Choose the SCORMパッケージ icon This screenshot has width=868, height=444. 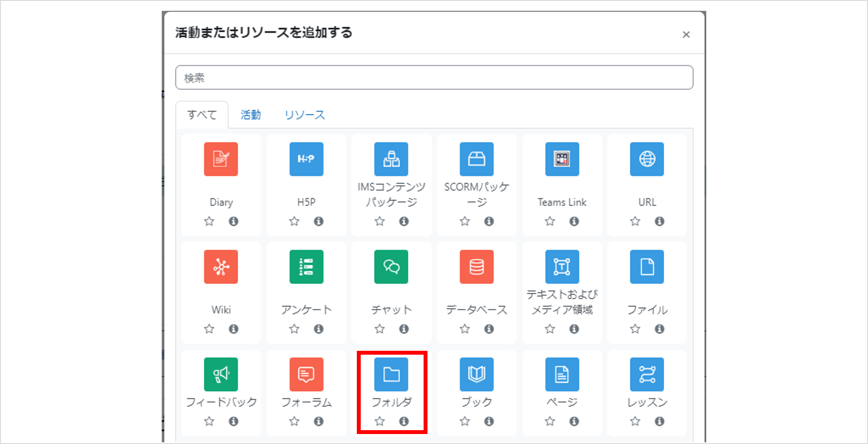(x=476, y=159)
